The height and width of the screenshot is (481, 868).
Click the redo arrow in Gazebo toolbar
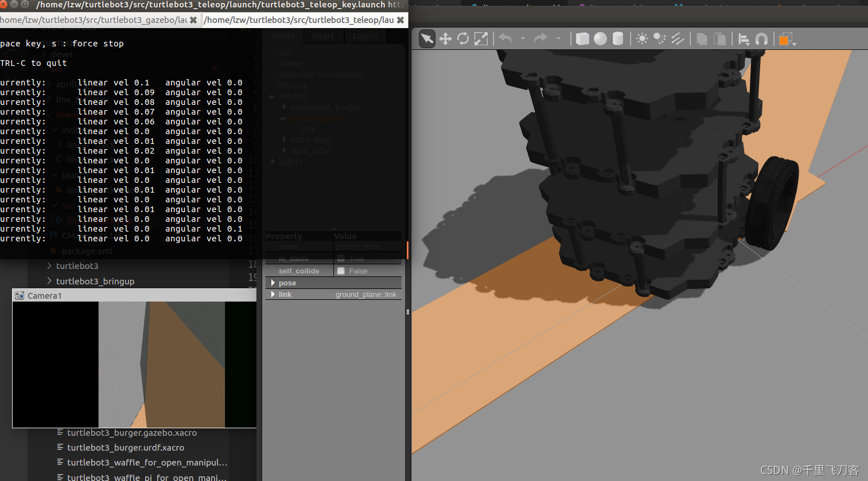point(540,38)
